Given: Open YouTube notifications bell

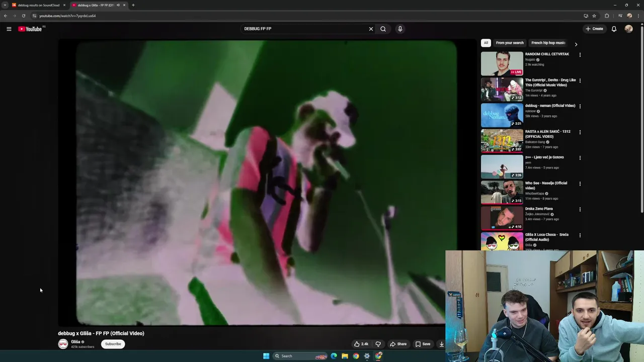Looking at the screenshot, I should coord(614,29).
